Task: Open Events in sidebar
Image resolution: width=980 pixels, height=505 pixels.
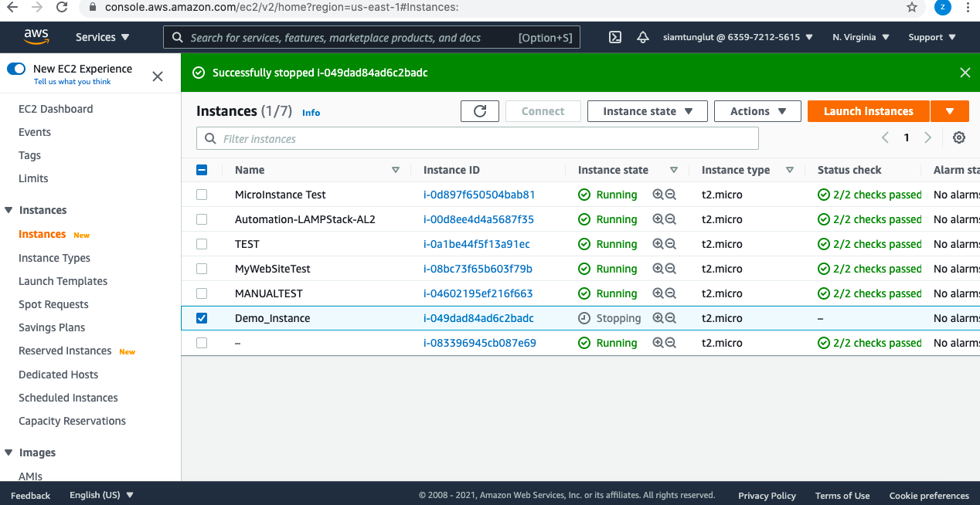Action: click(x=35, y=132)
